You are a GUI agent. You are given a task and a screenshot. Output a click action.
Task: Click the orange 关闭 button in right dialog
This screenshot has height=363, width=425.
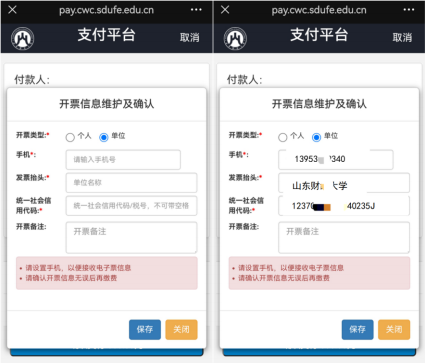pyautogui.click(x=394, y=329)
